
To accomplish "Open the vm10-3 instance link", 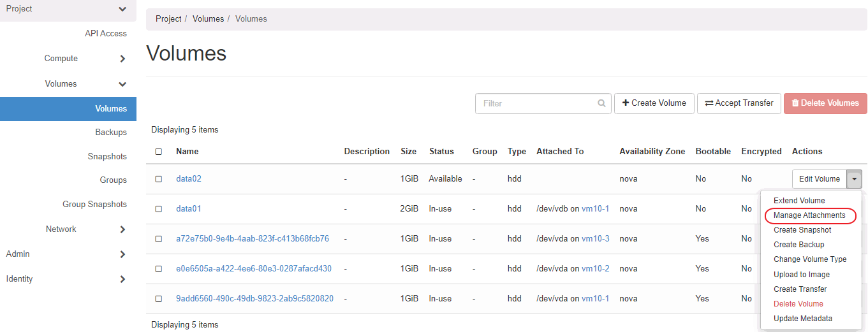I will click(x=595, y=239).
